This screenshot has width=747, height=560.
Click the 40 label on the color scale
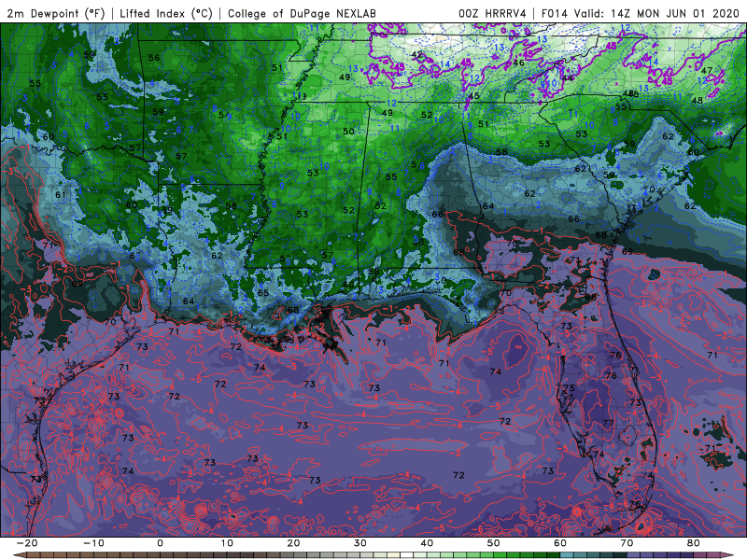[x=427, y=543]
